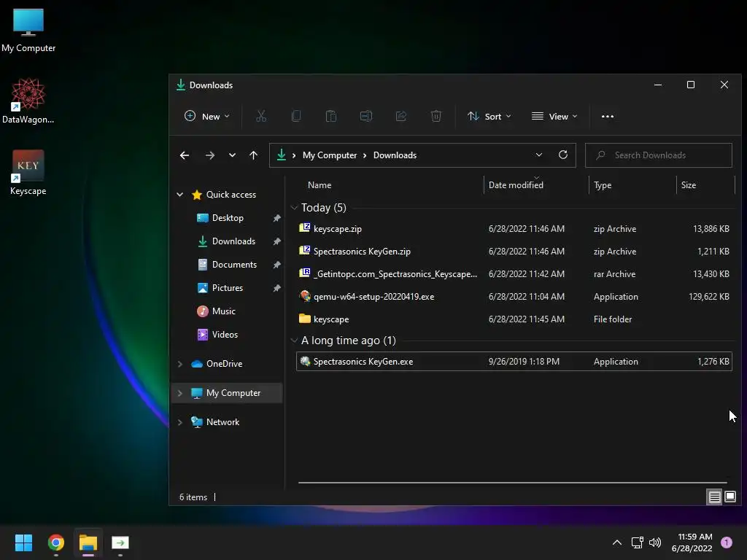Image resolution: width=747 pixels, height=560 pixels.
Task: Expand address bar history dropdown
Action: pos(539,155)
